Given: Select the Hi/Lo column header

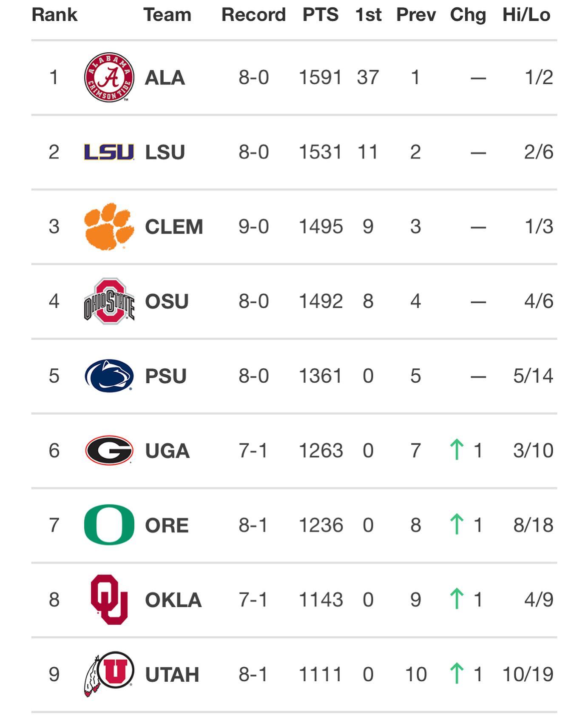Looking at the screenshot, I should [x=526, y=15].
